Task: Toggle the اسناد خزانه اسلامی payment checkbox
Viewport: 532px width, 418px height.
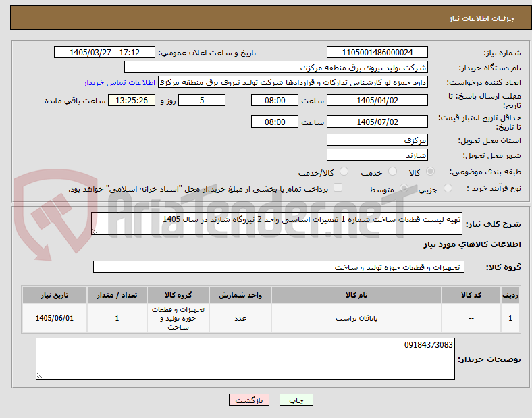Action: coord(338,188)
